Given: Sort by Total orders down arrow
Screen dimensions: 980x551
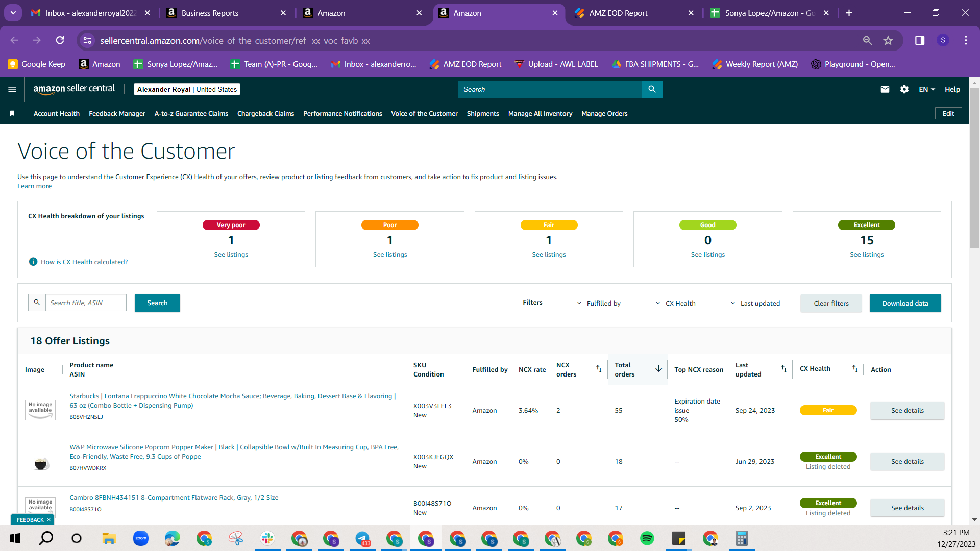Looking at the screenshot, I should coord(658,369).
